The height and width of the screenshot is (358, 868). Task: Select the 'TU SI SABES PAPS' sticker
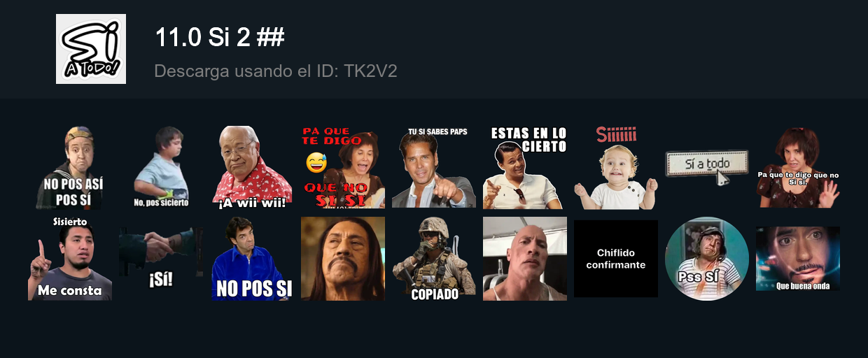click(434, 167)
